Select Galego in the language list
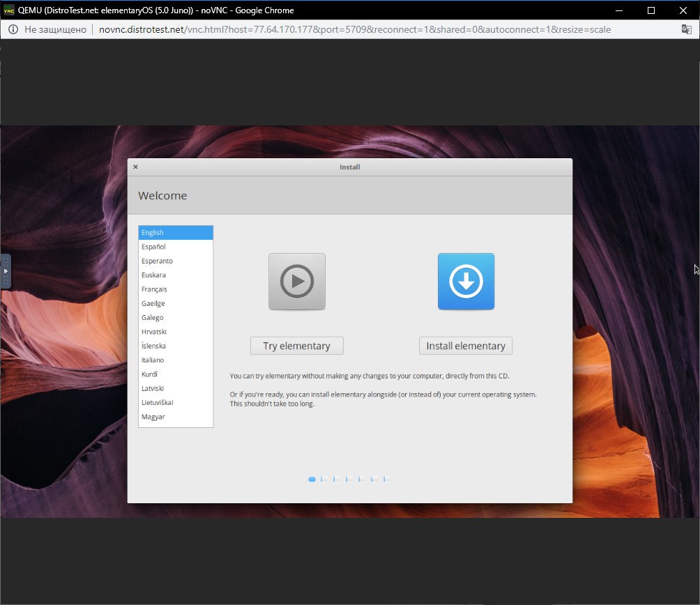This screenshot has height=605, width=700. 176,318
